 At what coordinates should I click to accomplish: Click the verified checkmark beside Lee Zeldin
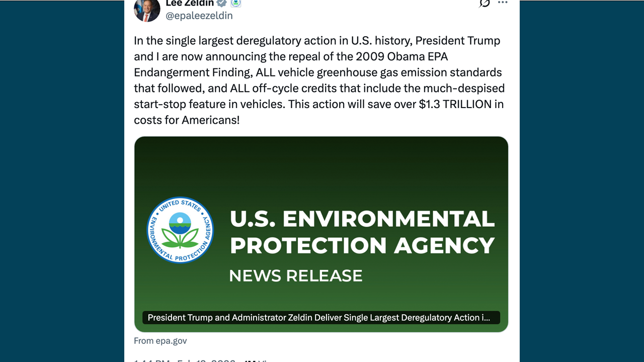click(x=220, y=3)
